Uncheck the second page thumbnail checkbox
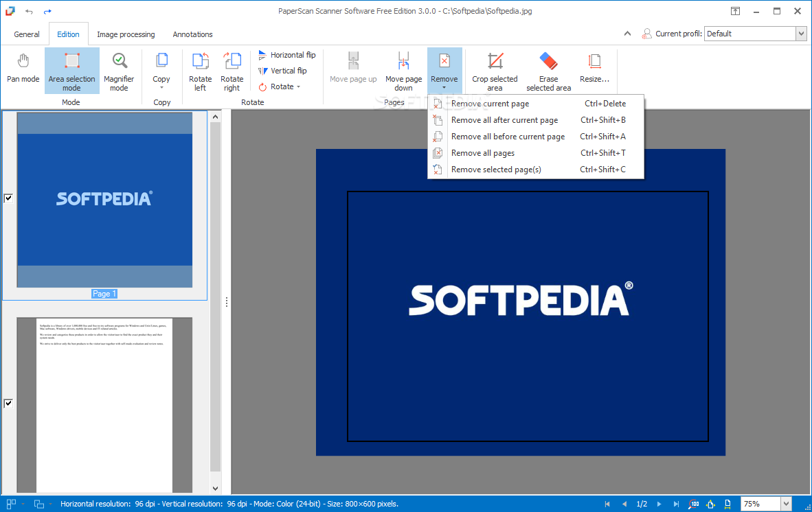Screen dimensions: 812x512 click(8, 404)
